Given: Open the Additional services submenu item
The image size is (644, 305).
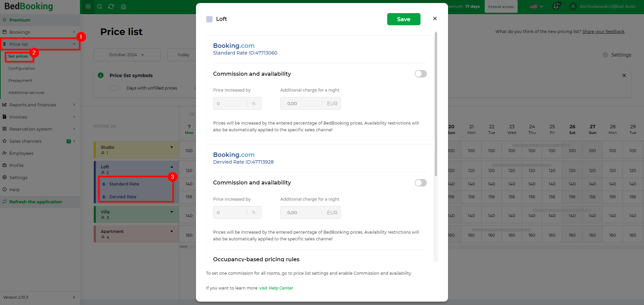Looking at the screenshot, I should coord(26,93).
